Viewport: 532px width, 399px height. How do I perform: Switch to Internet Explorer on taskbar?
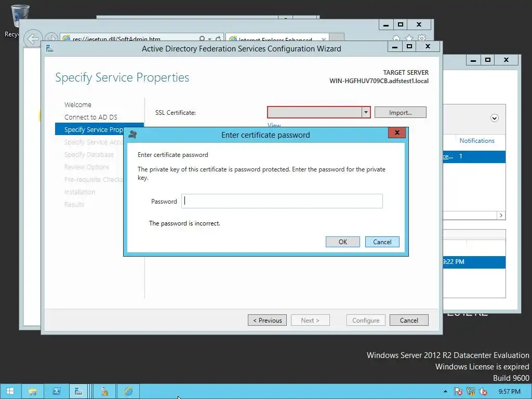(x=128, y=391)
